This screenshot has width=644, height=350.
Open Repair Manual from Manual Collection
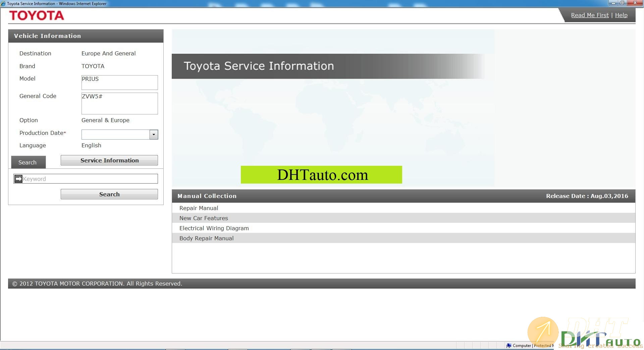point(199,208)
